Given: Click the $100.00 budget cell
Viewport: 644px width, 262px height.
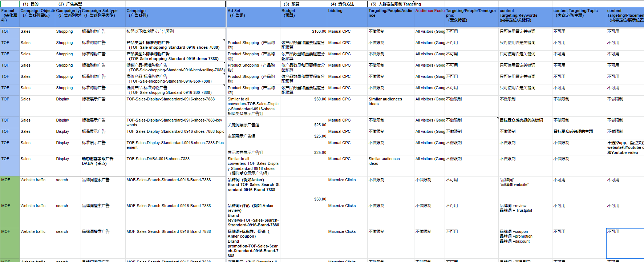Looking at the screenshot, I should 303,32.
